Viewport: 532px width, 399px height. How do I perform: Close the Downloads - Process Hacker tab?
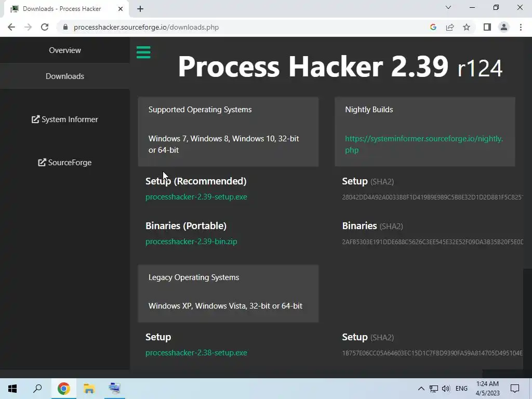tap(121, 9)
